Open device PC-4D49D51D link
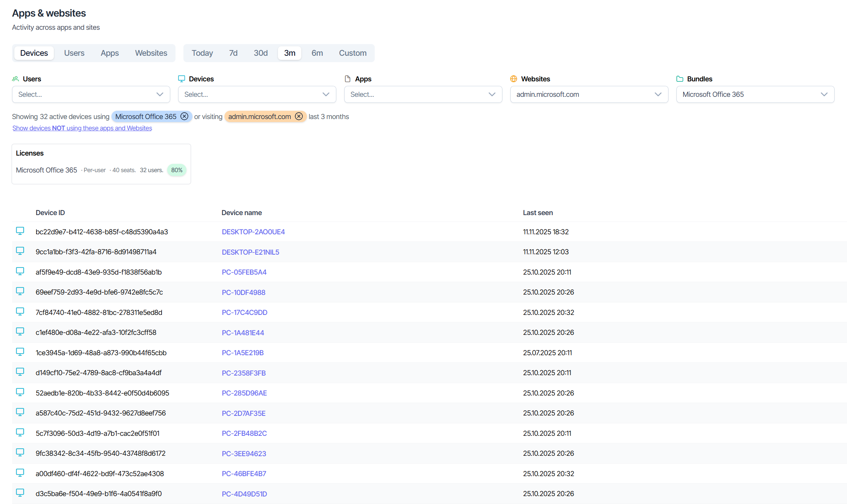 (x=244, y=494)
